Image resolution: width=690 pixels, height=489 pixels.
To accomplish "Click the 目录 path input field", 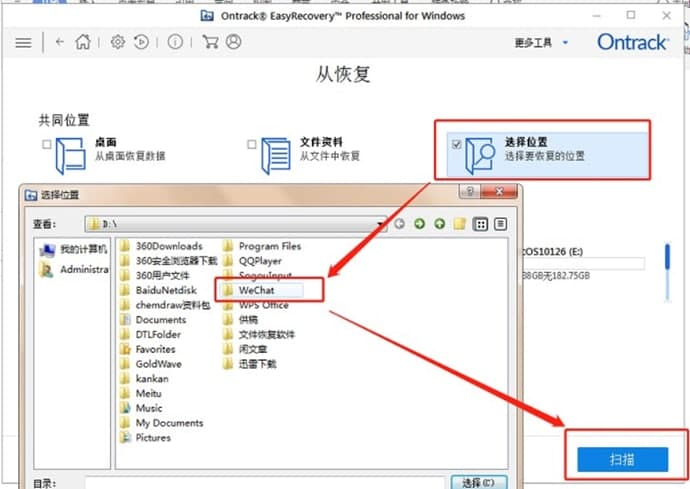I will pos(265,483).
